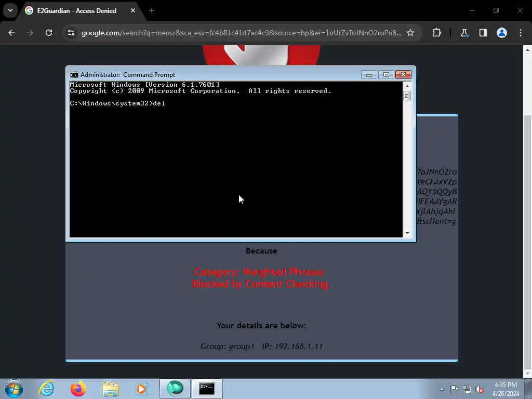
Task: Click the google.com URL in address bar
Action: point(242,33)
